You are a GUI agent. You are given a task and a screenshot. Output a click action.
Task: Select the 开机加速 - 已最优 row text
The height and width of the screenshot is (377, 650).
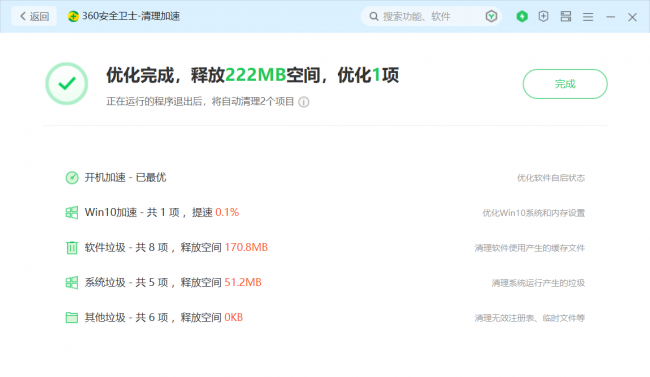125,178
